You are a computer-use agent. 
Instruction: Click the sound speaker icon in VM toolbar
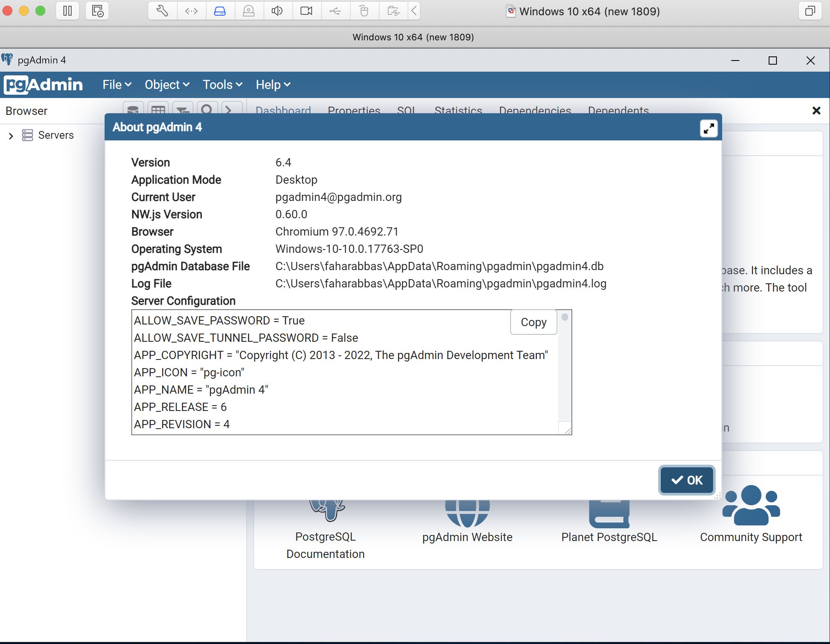click(277, 11)
